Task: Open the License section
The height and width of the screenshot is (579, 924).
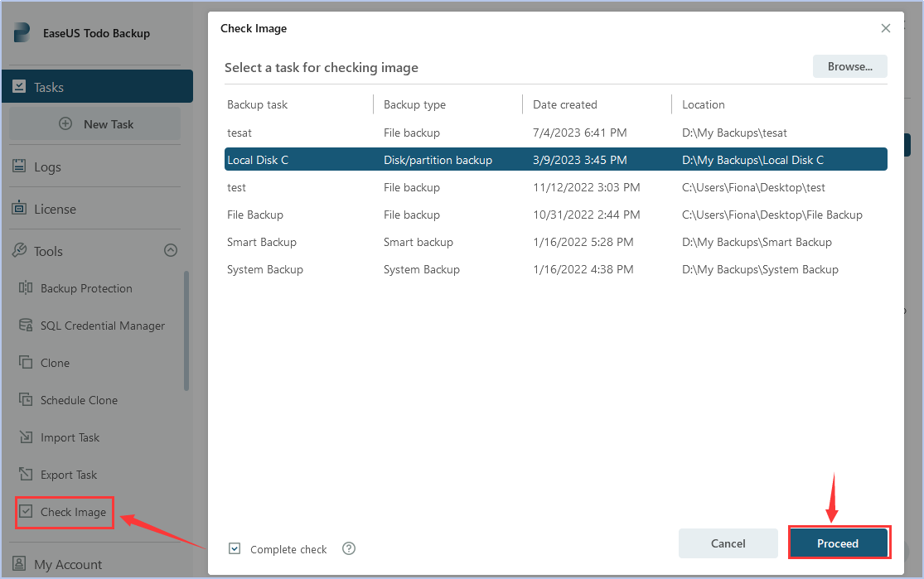Action: 55,209
